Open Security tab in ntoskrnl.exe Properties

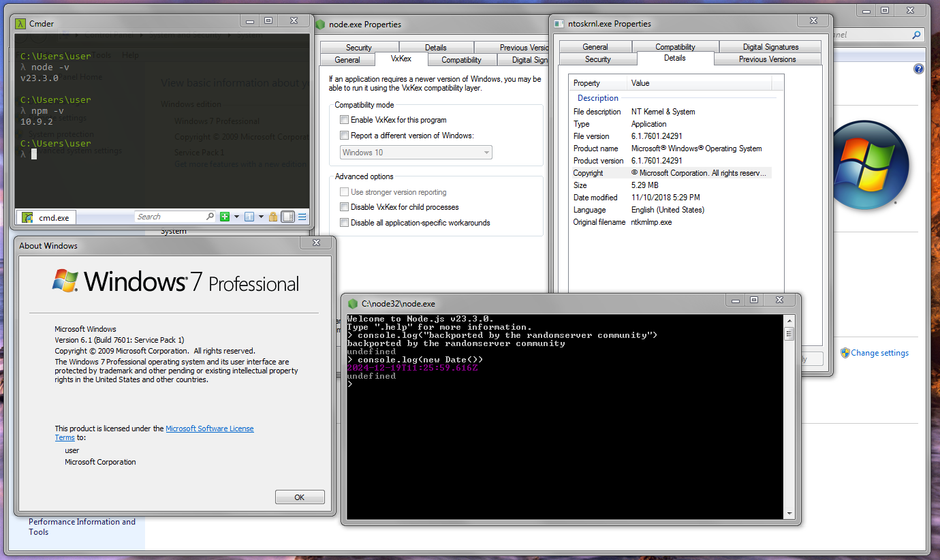(598, 59)
